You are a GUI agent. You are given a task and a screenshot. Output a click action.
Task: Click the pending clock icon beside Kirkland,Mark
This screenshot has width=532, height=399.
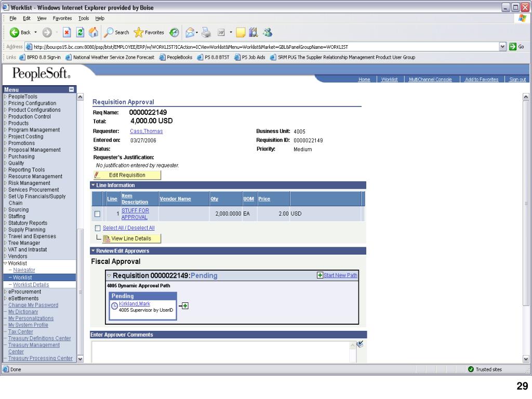pyautogui.click(x=115, y=305)
